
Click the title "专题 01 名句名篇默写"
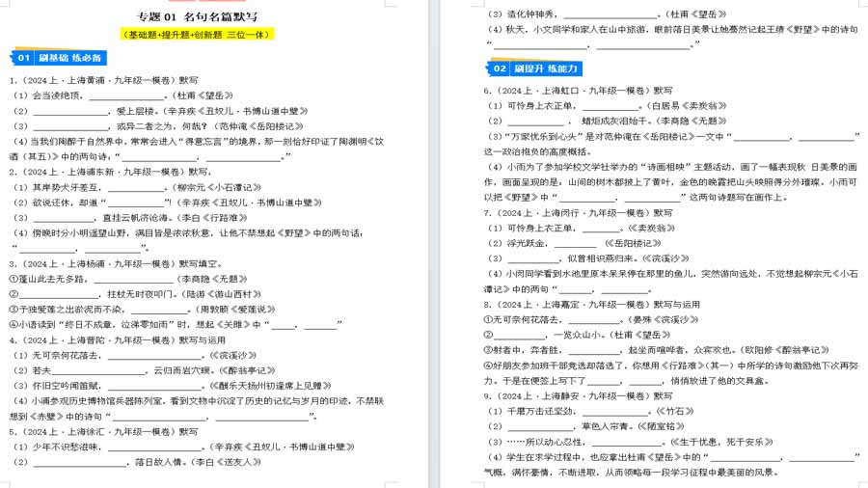coord(197,16)
